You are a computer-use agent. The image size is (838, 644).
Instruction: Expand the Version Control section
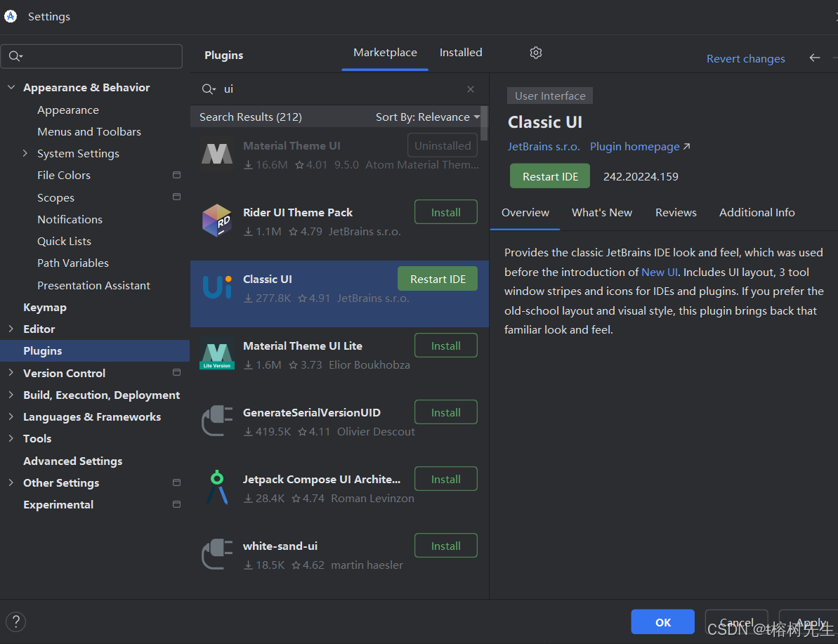(11, 372)
